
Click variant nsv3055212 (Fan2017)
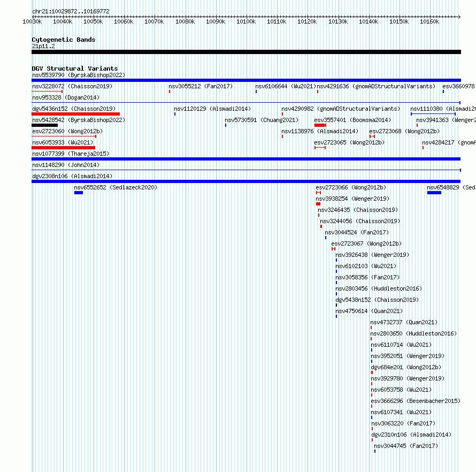point(201,86)
